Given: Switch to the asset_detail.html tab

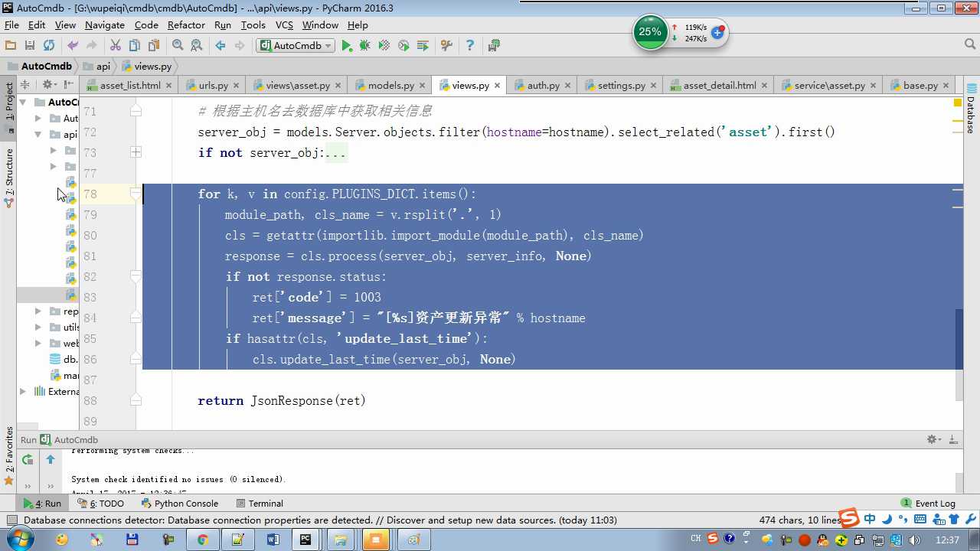Looking at the screenshot, I should pyautogui.click(x=720, y=86).
